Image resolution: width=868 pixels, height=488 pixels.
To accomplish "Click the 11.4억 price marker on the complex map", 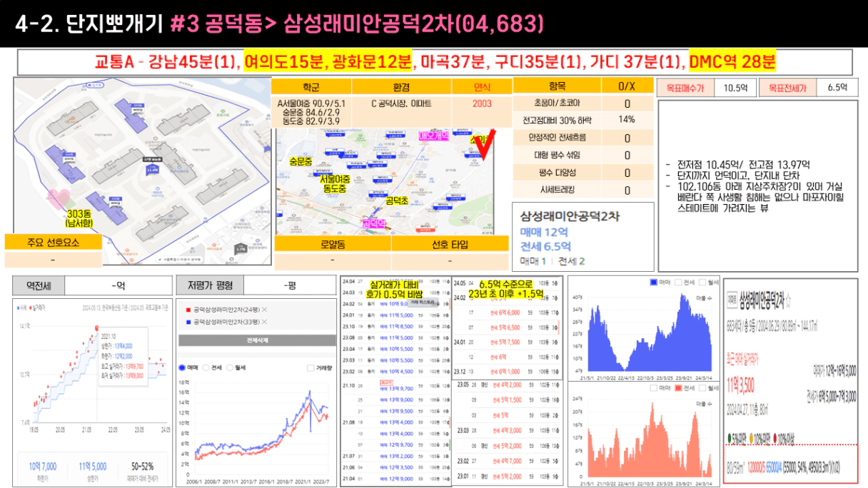I will coord(151,171).
